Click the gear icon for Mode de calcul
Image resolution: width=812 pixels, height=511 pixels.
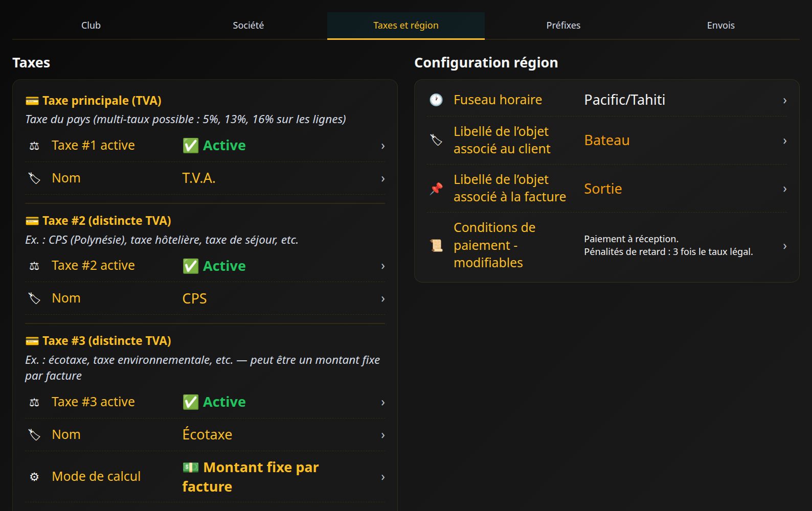(x=34, y=477)
